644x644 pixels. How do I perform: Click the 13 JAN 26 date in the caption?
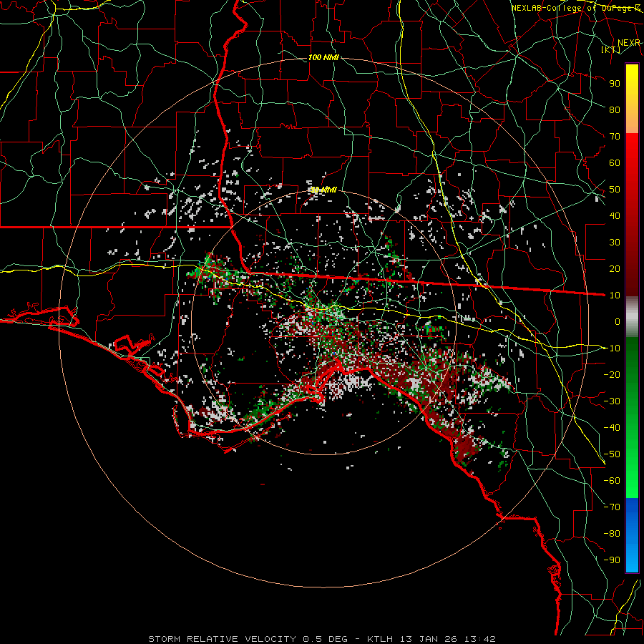[429, 639]
